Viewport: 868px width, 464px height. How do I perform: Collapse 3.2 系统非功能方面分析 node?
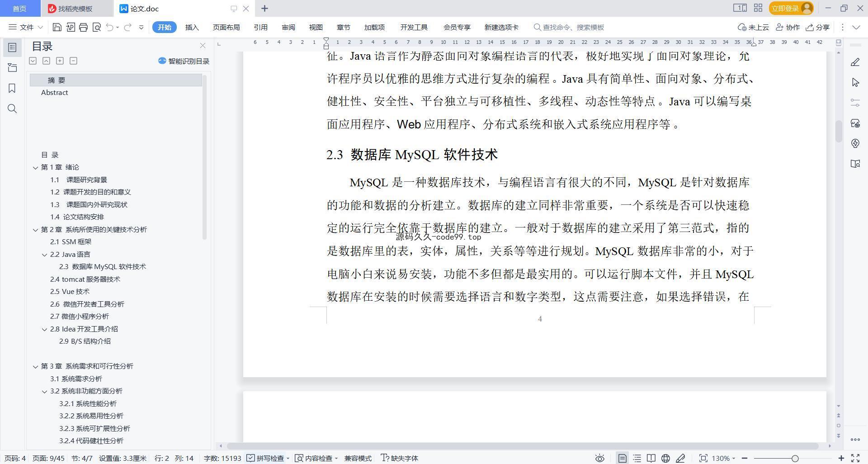(44, 391)
